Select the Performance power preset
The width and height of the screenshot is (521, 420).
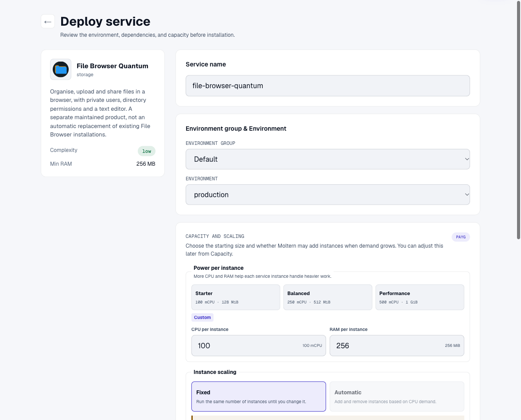420,297
